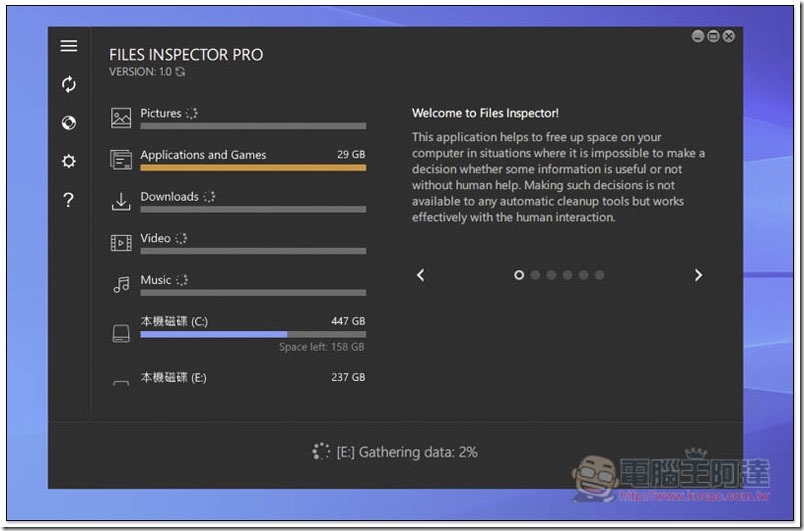Select the first slide indicator dot
The height and width of the screenshot is (531, 804).
[x=519, y=275]
